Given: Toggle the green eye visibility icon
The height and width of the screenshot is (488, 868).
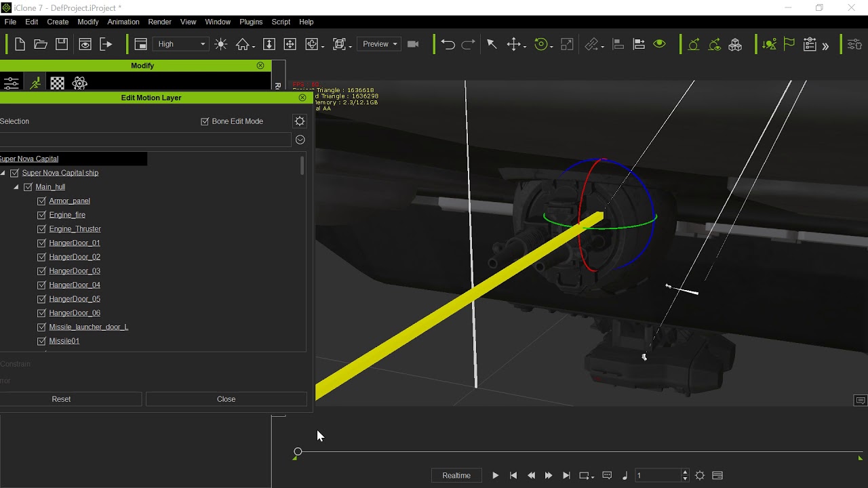Looking at the screenshot, I should tap(659, 44).
